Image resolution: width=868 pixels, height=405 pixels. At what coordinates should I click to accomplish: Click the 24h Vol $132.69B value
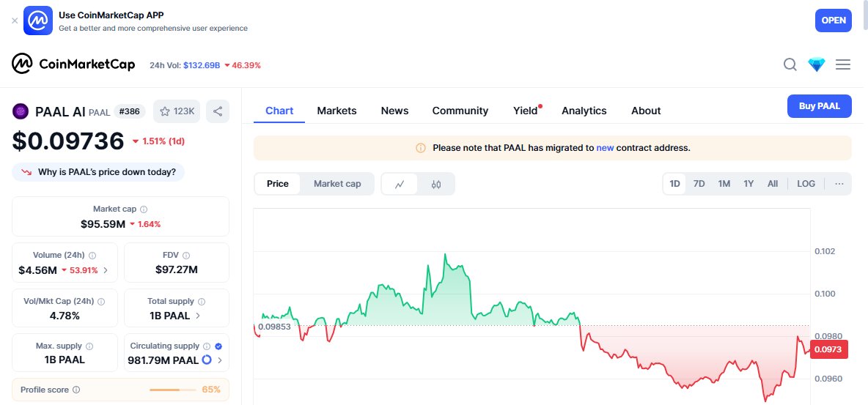pyautogui.click(x=202, y=65)
